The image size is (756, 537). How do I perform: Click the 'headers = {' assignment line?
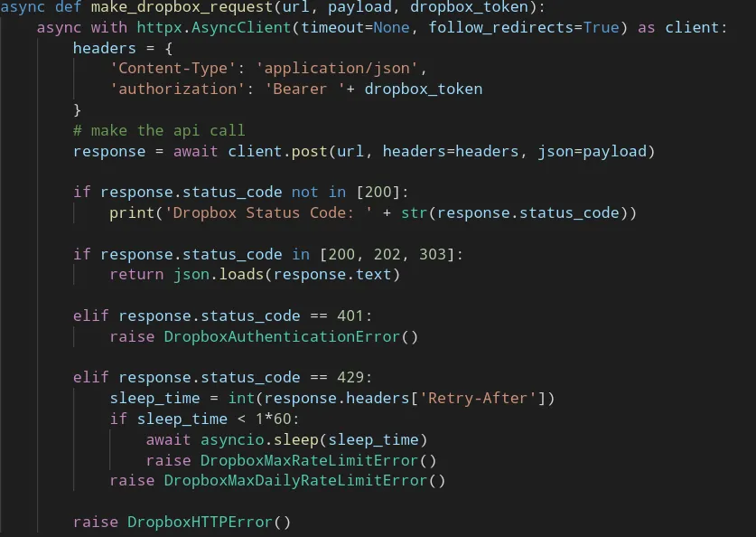pos(123,48)
